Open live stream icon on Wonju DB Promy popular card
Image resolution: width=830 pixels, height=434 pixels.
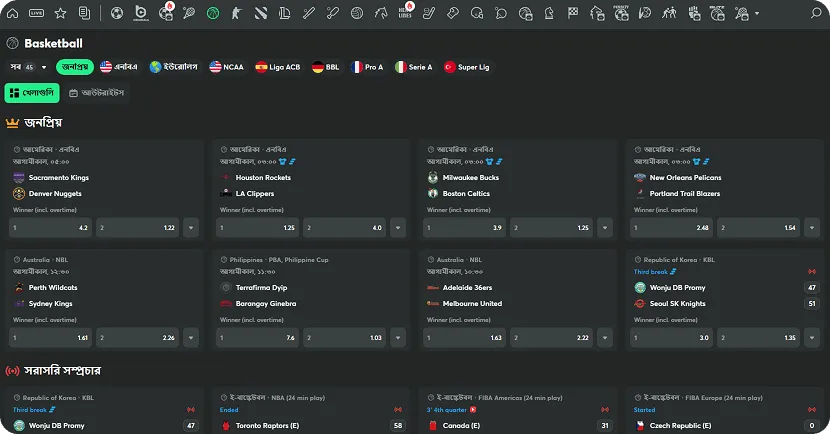click(812, 272)
